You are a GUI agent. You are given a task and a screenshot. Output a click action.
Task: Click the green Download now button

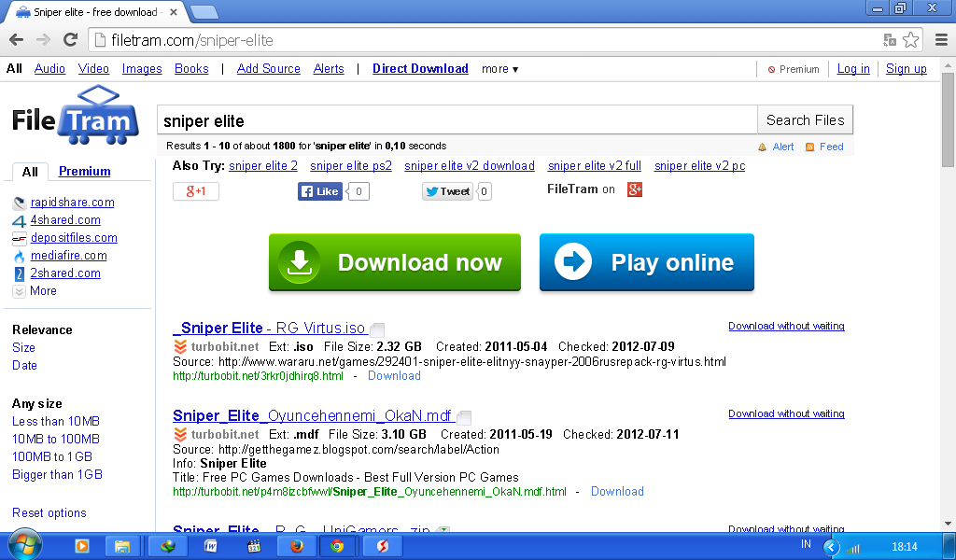[395, 262]
